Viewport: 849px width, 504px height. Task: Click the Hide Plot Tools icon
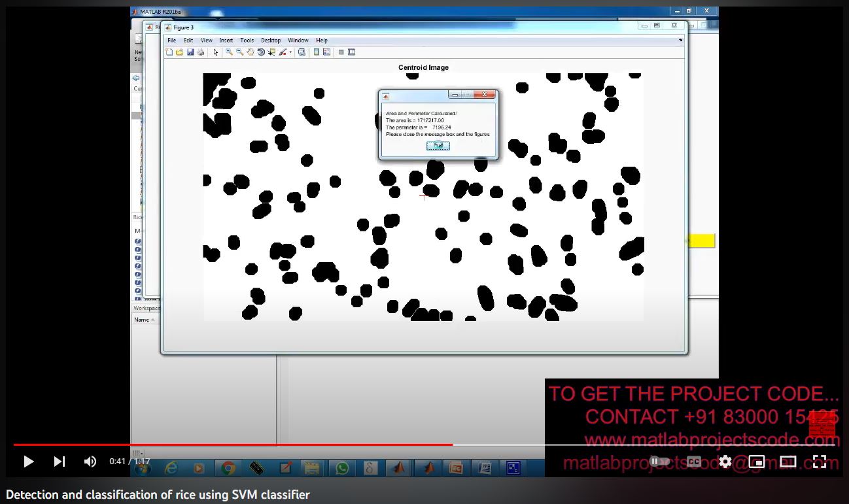click(x=341, y=52)
